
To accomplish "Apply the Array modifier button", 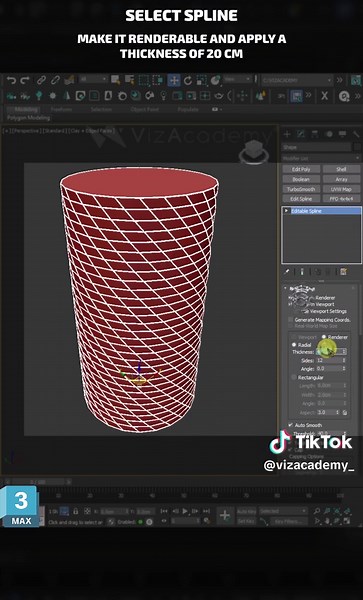I will click(341, 179).
